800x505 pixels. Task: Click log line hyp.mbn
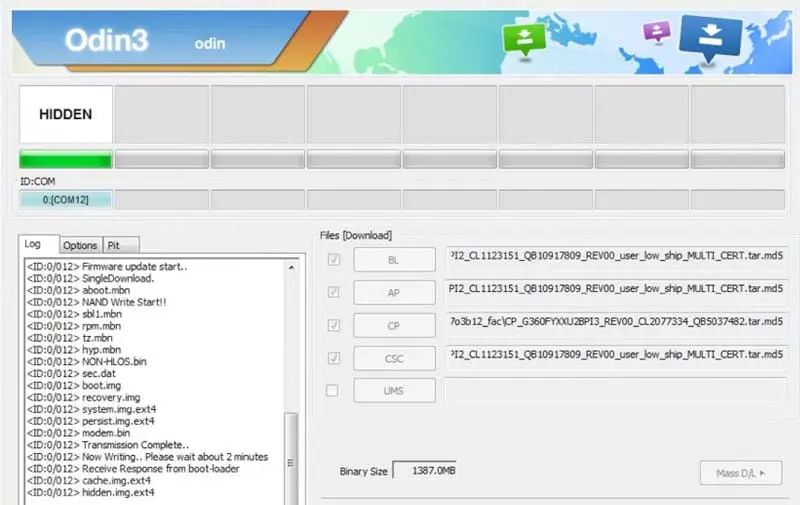coord(74,349)
